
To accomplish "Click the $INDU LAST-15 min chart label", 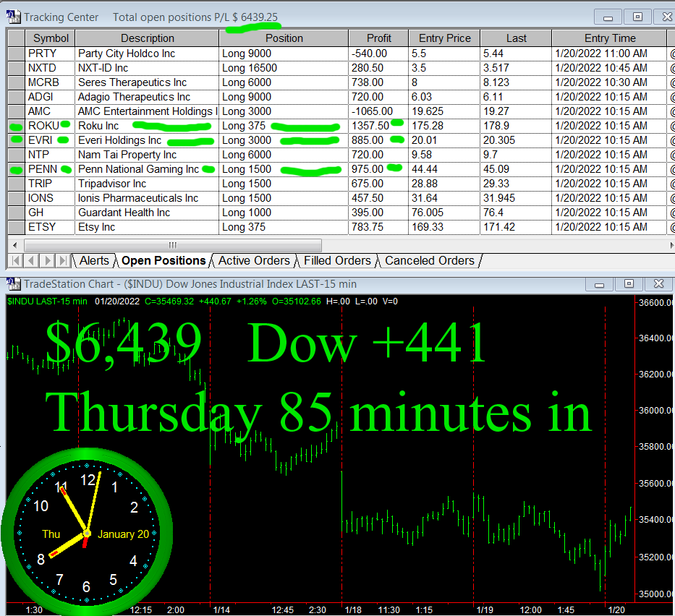I will pyautogui.click(x=47, y=301).
